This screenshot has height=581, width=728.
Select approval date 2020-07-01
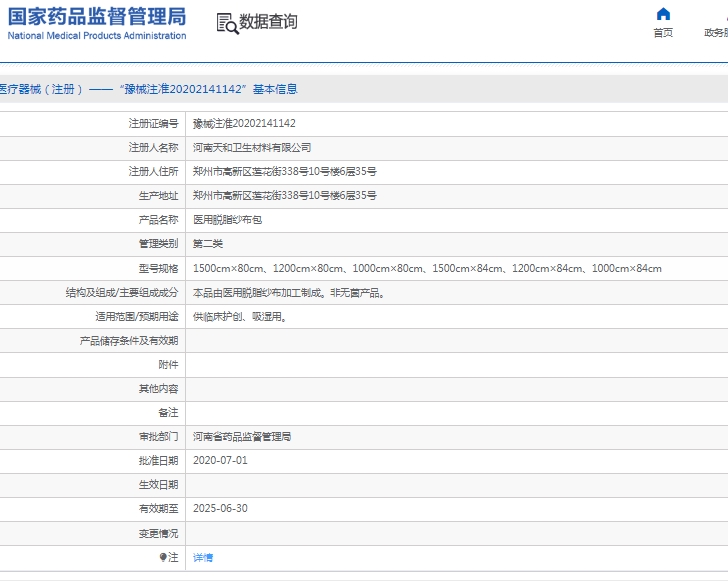click(220, 460)
